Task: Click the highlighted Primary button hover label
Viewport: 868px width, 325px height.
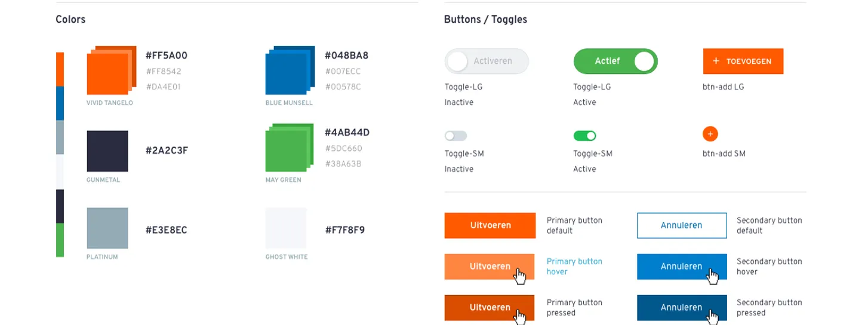Action: tap(574, 267)
